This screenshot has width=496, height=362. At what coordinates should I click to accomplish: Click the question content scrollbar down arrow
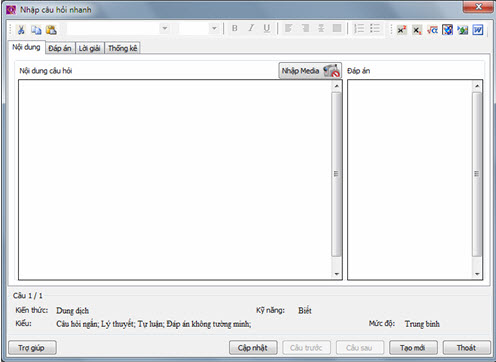pyautogui.click(x=337, y=274)
